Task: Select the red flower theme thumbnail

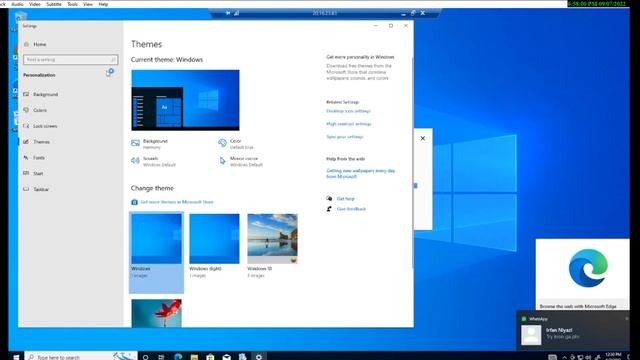Action: 156,313
